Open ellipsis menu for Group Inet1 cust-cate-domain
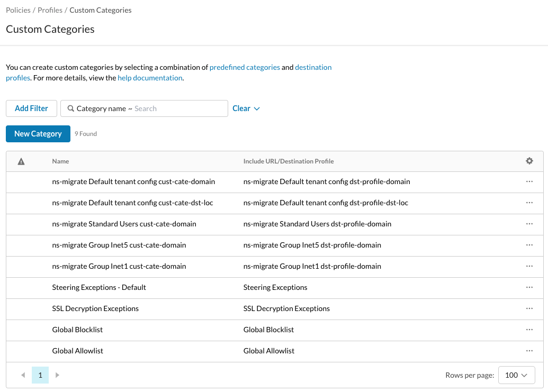 point(529,266)
